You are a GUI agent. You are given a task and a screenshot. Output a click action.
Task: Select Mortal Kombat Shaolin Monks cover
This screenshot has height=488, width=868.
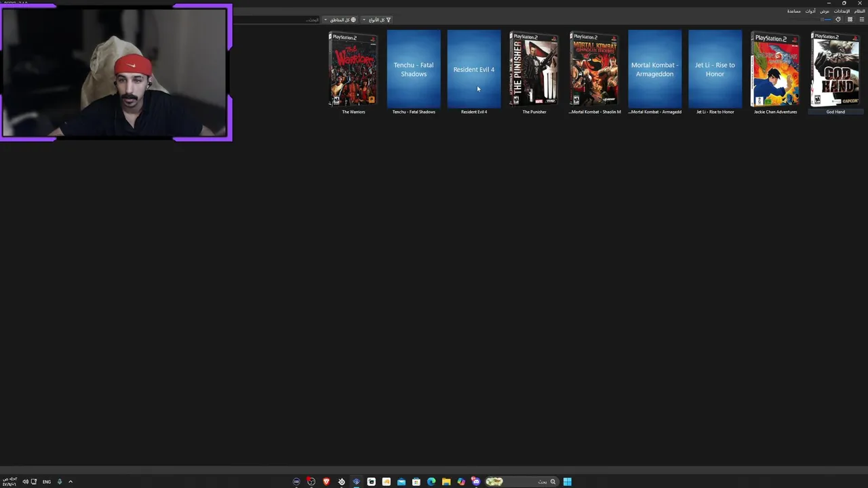coord(594,69)
